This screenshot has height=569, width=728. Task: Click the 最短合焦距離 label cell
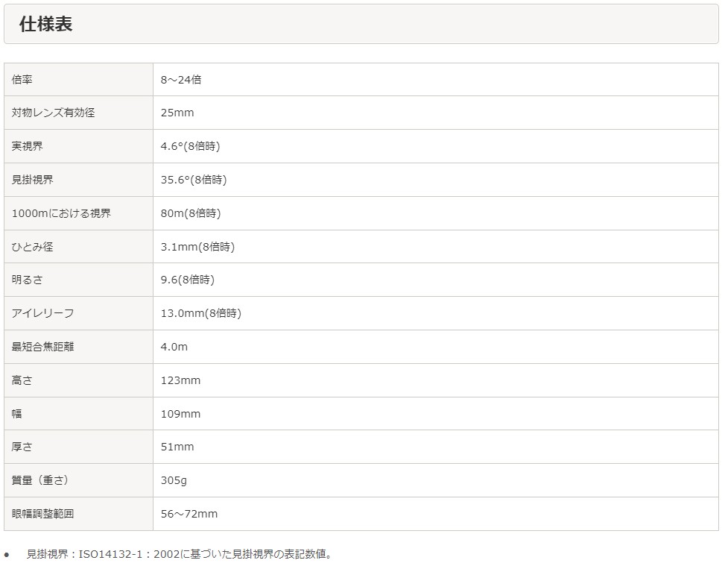tap(42, 347)
